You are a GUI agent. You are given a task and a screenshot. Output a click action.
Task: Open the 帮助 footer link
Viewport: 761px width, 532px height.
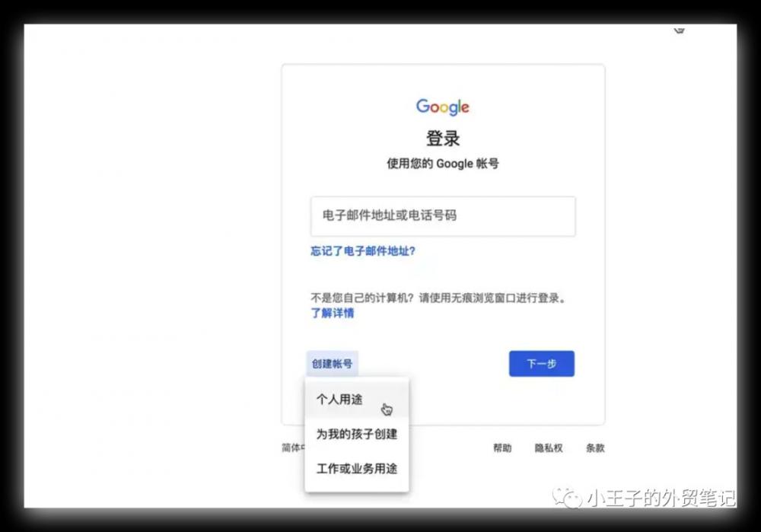click(502, 448)
